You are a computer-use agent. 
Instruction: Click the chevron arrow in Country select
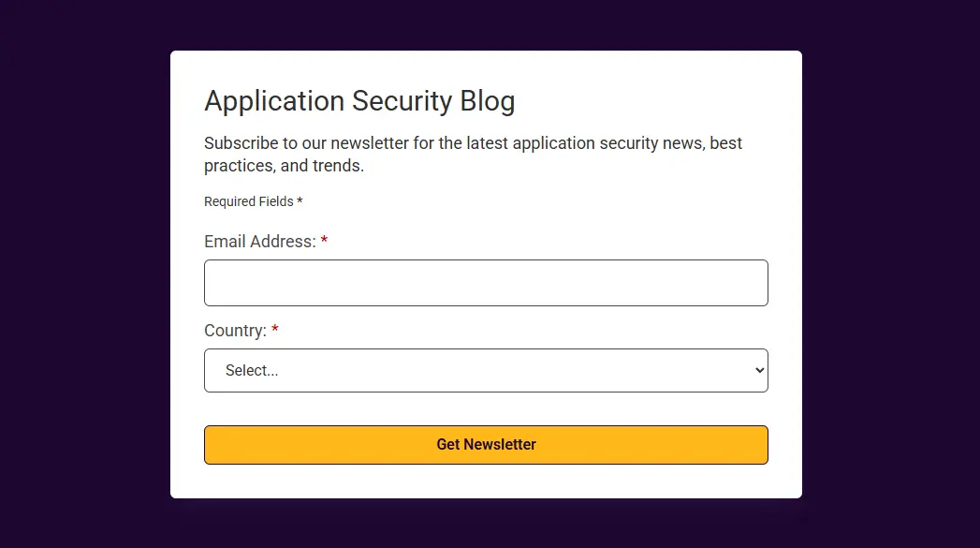pyautogui.click(x=759, y=370)
